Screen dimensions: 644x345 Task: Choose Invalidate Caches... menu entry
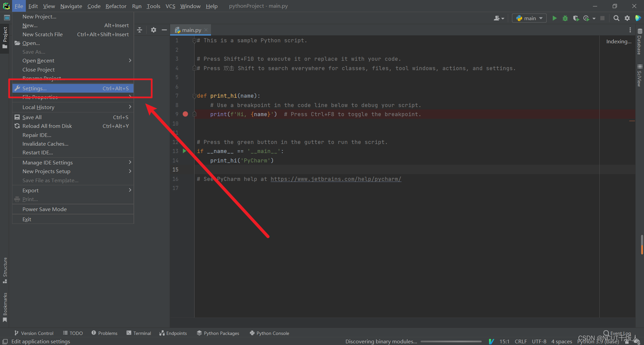[x=73, y=144]
